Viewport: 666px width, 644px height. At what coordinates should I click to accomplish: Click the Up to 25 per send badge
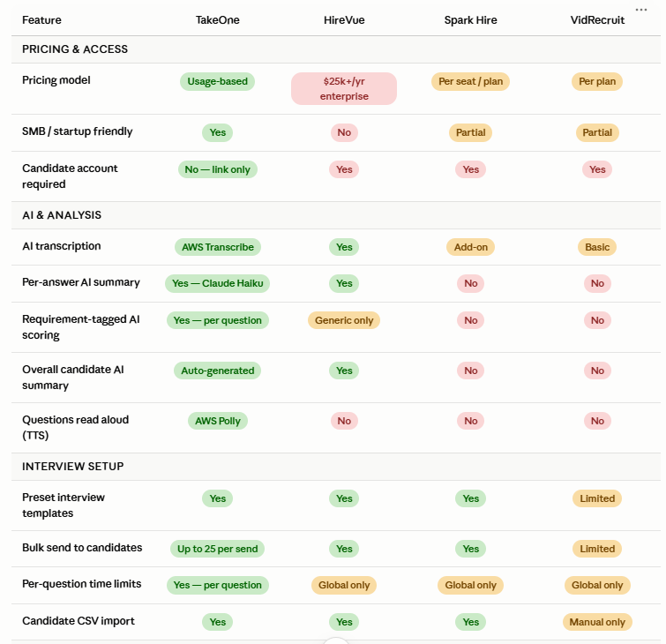coord(218,549)
